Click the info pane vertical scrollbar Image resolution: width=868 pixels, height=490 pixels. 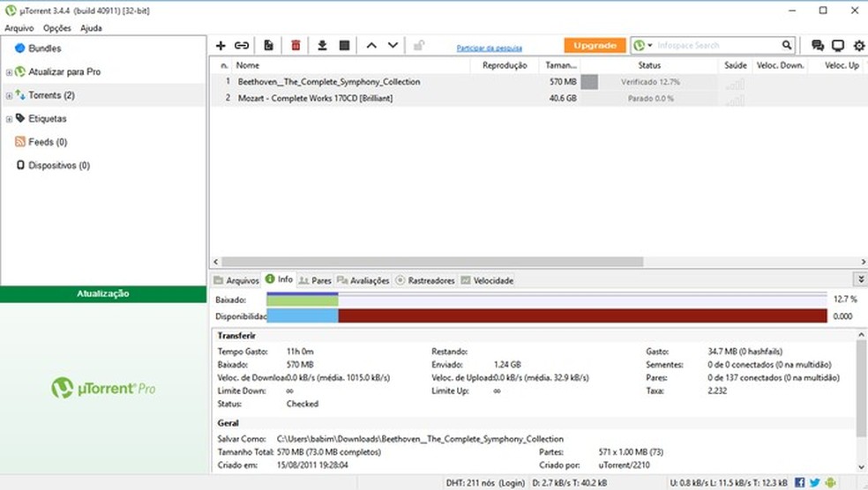coord(861,389)
